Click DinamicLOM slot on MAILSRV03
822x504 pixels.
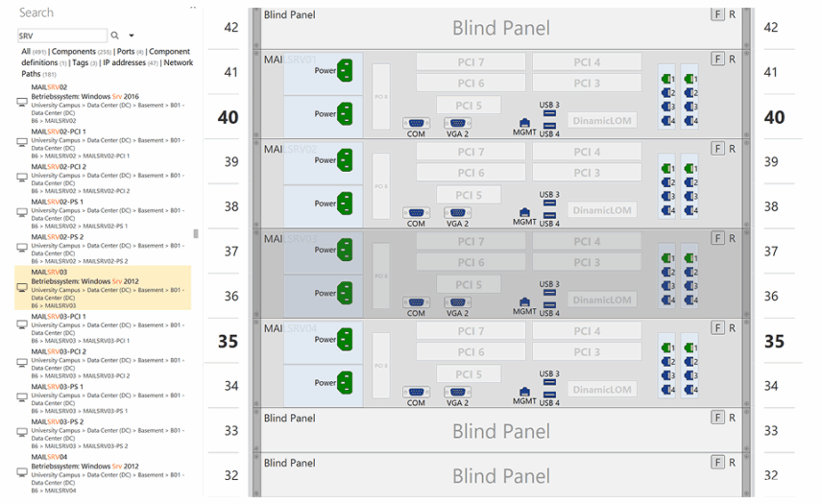click(602, 300)
